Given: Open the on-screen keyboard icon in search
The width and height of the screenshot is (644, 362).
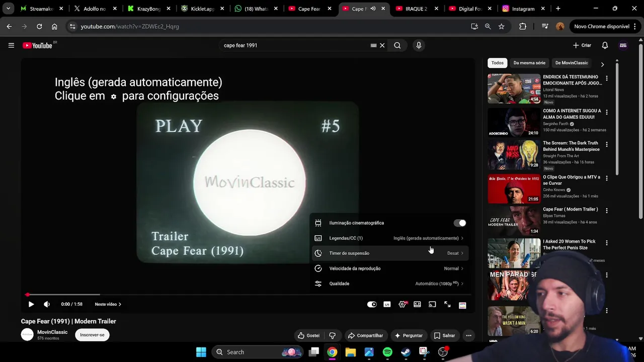Looking at the screenshot, I should [x=373, y=45].
